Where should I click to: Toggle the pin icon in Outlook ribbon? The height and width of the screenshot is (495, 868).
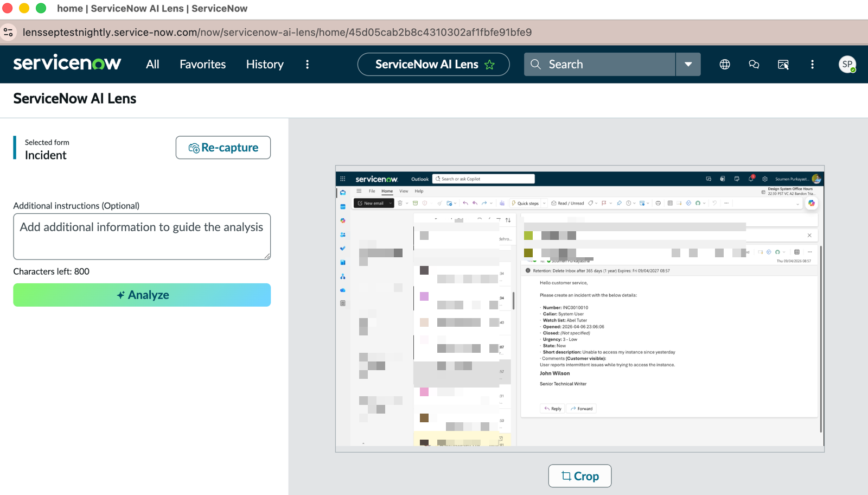pyautogui.click(x=619, y=203)
